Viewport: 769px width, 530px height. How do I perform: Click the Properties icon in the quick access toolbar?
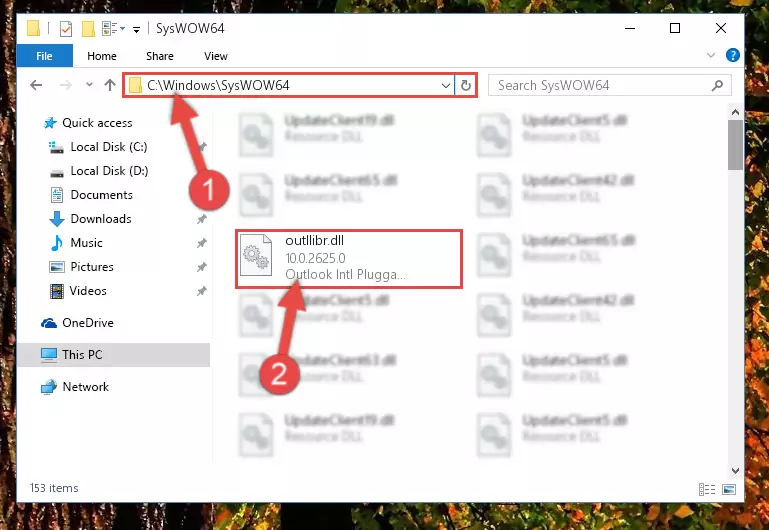(66, 28)
